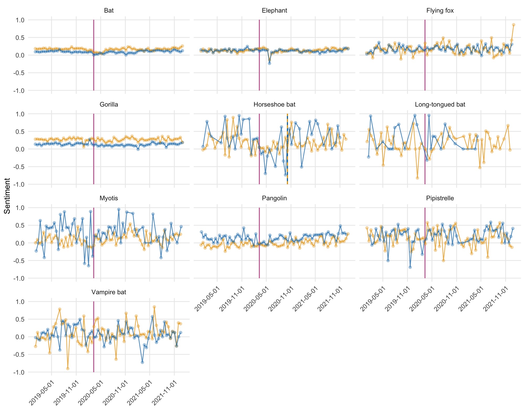525x420 pixels.
Task: Click the Sentiment y-axis label
Action: (x=7, y=196)
